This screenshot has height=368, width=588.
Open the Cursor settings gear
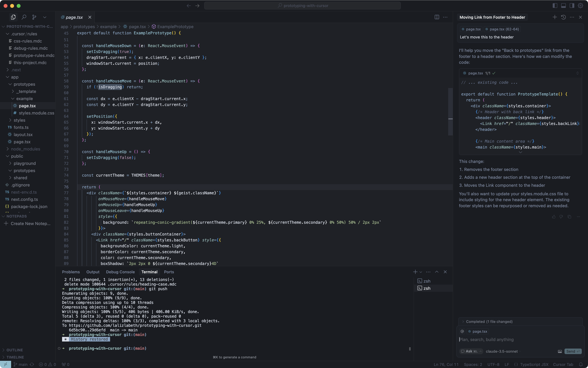click(x=580, y=6)
